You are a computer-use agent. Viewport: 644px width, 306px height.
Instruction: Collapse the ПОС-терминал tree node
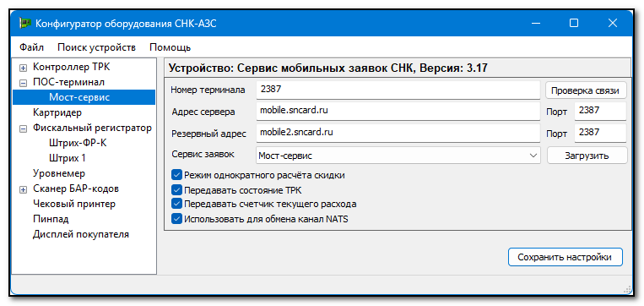(x=24, y=83)
